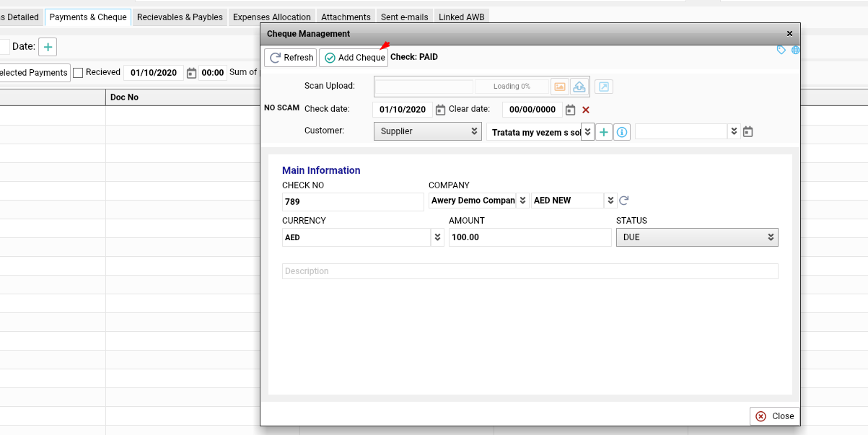Add new customer with plus icon
Image resolution: width=868 pixels, height=435 pixels.
click(x=604, y=132)
